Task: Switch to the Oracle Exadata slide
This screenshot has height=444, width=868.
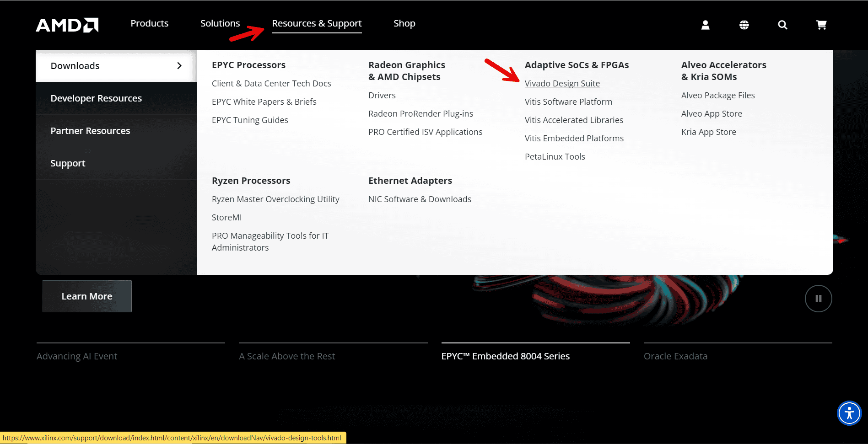Action: click(x=676, y=356)
